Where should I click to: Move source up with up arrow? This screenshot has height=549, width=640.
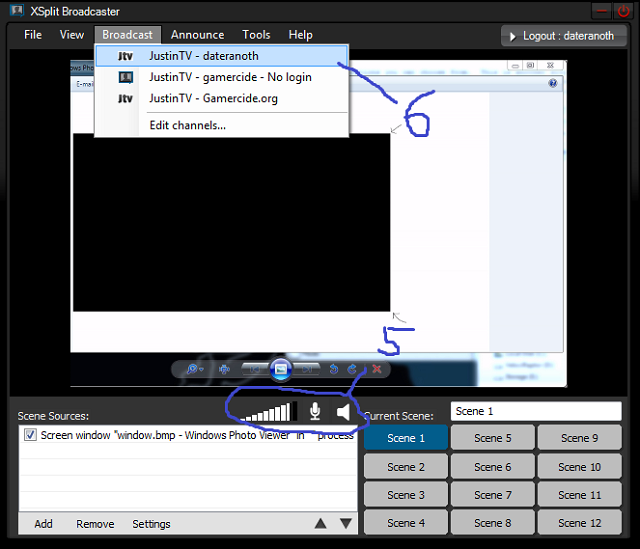click(320, 524)
